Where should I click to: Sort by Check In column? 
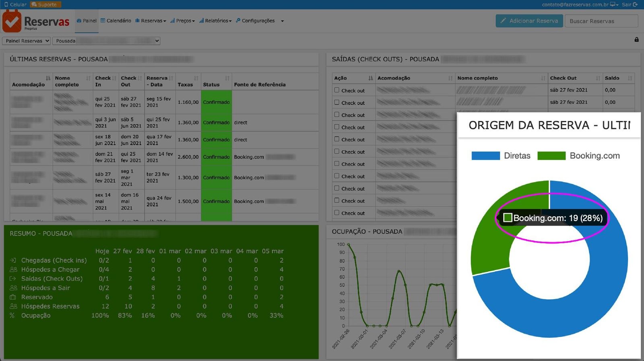pos(114,78)
